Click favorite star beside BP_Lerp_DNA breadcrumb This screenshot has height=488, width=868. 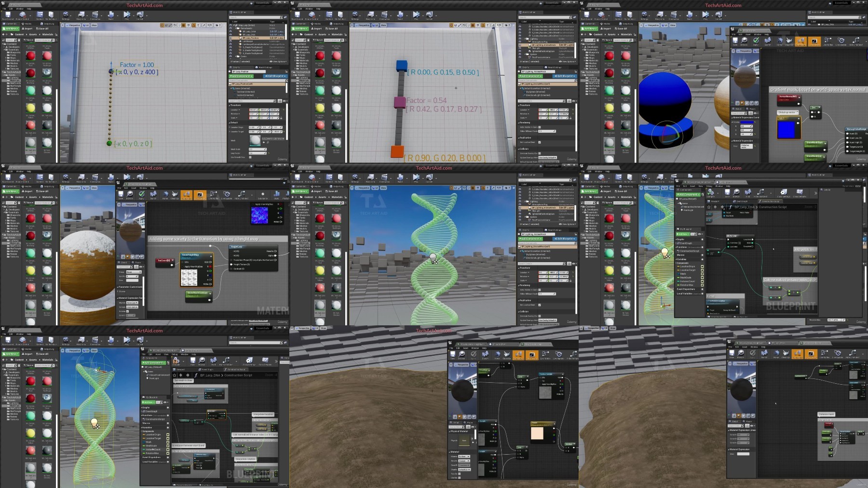pyautogui.click(x=709, y=207)
